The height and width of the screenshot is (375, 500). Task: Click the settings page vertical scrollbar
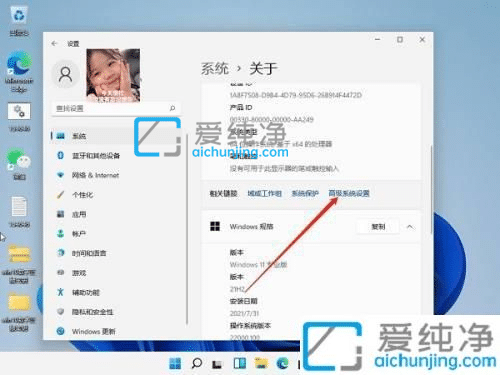432,190
